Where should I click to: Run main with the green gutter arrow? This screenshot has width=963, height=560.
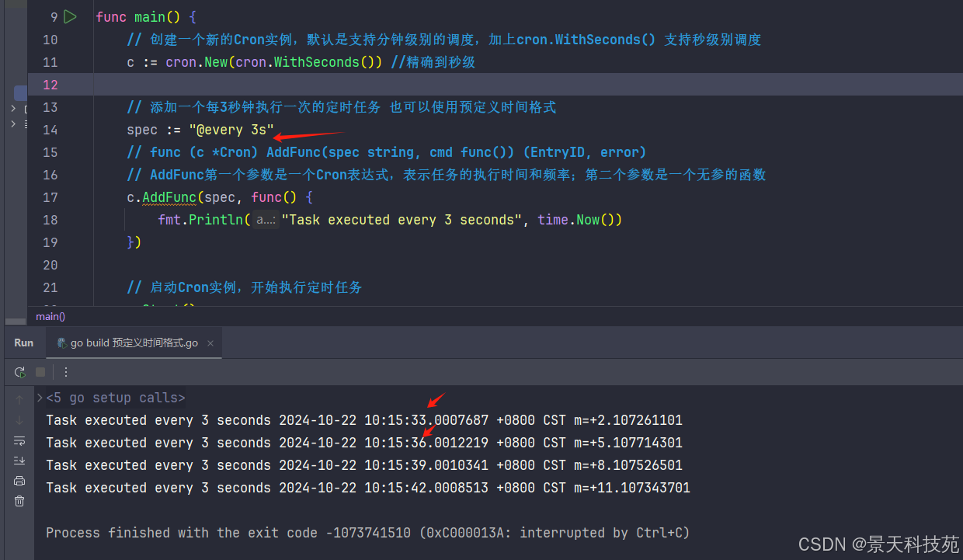70,16
